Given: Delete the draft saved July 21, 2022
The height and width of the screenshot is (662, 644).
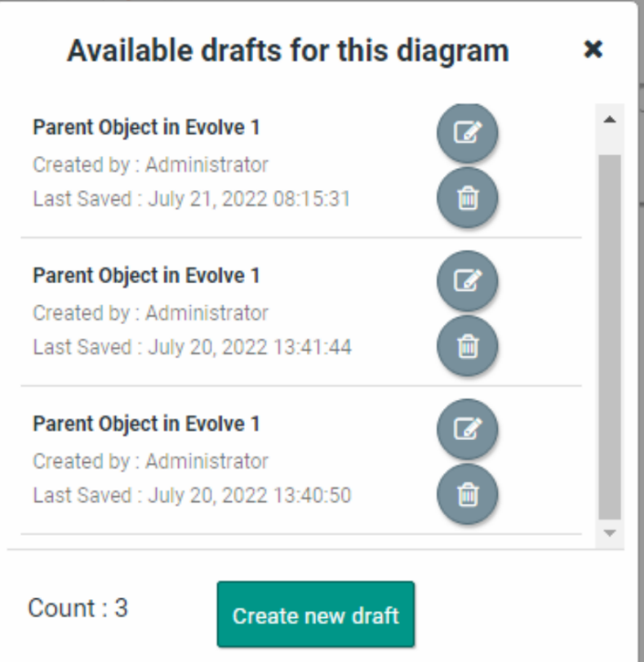Looking at the screenshot, I should (x=467, y=198).
